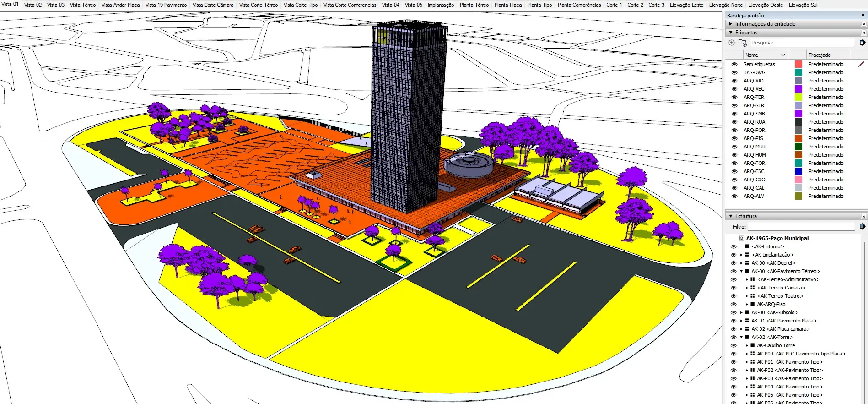
Task: Open the Elevação Norte scene tab
Action: [726, 5]
